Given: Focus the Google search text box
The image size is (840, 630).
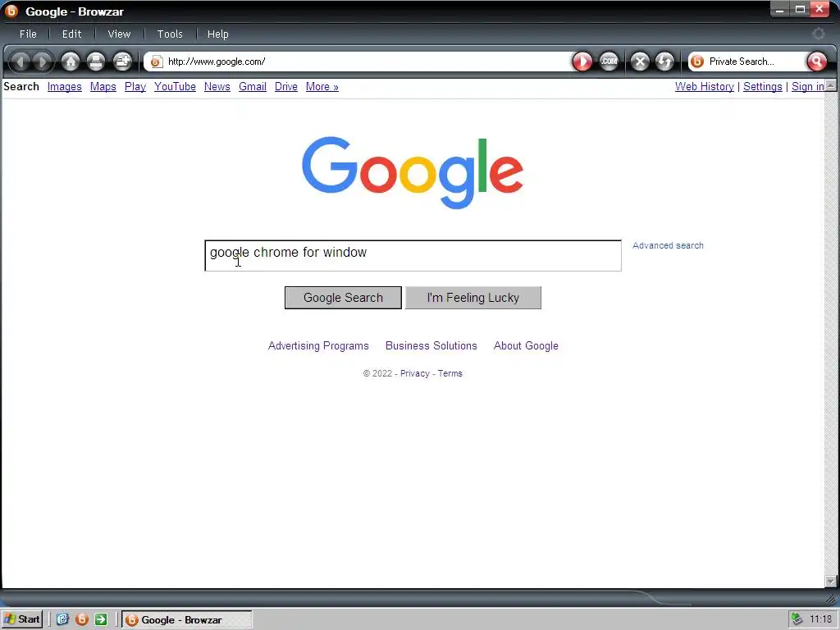Looking at the screenshot, I should 413,256.
